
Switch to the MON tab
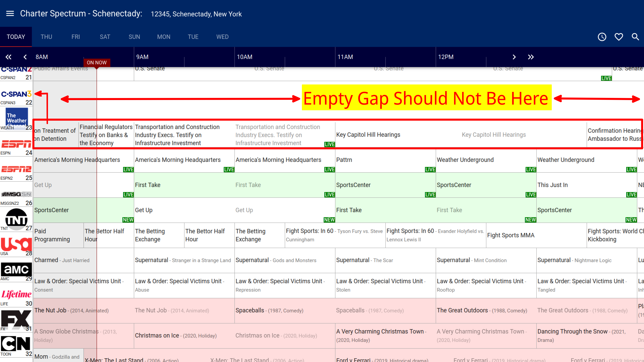pos(164,37)
